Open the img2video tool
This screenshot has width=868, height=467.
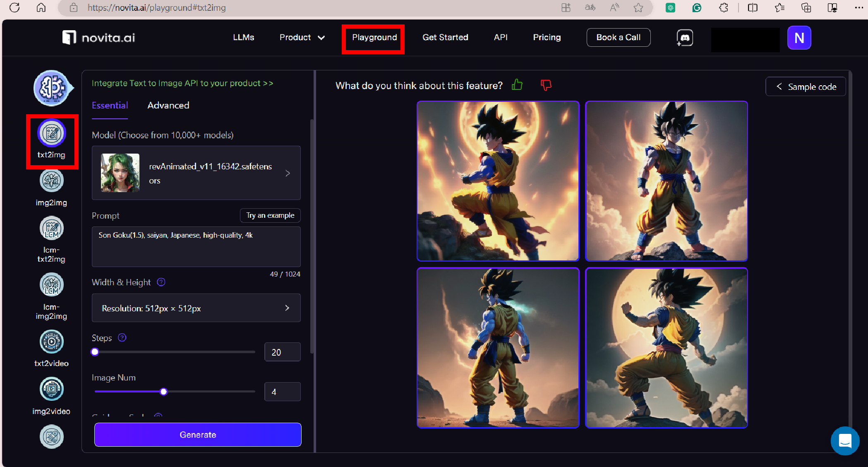[x=51, y=389]
